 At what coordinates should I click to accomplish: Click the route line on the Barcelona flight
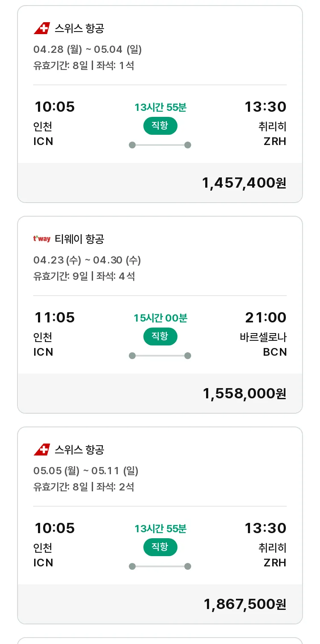point(160,356)
